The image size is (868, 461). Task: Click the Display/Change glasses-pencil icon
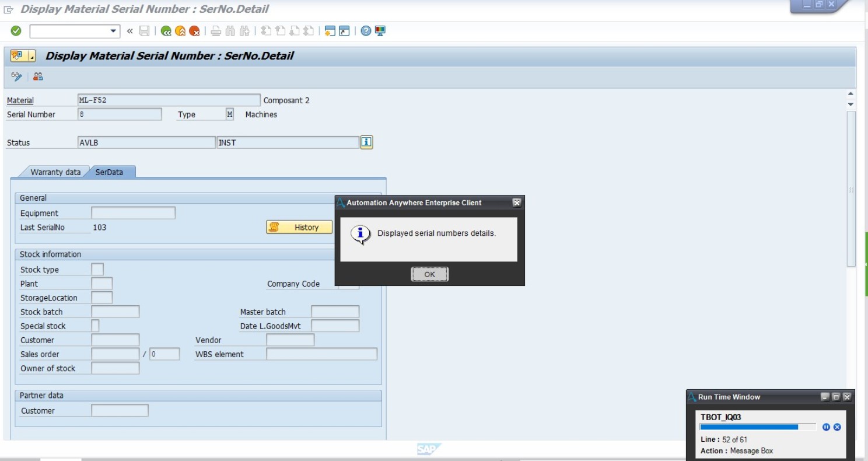16,76
